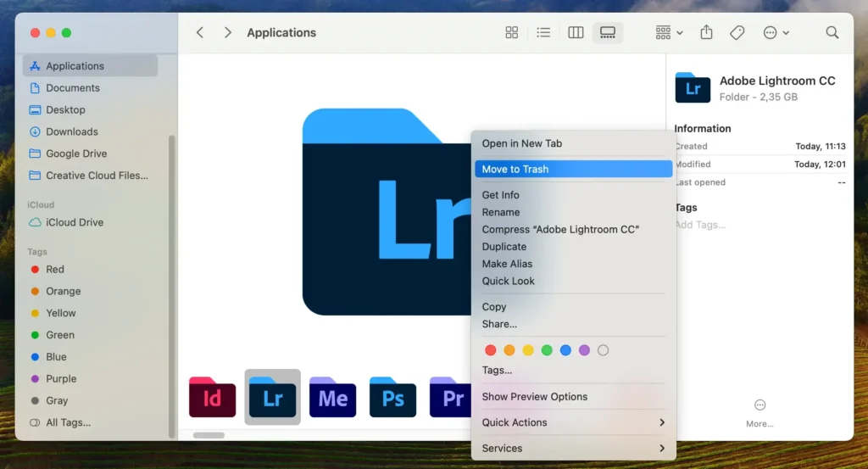Go back with the left chevron

click(x=200, y=33)
